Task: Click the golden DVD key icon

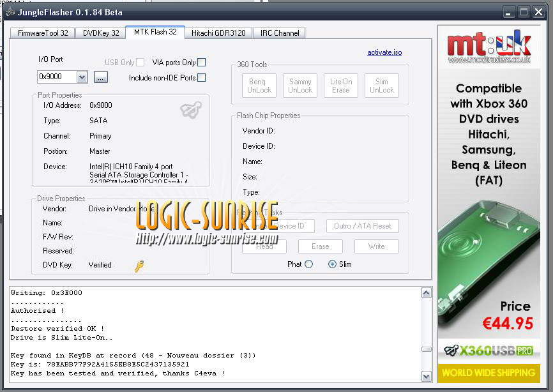Action: coord(139,266)
